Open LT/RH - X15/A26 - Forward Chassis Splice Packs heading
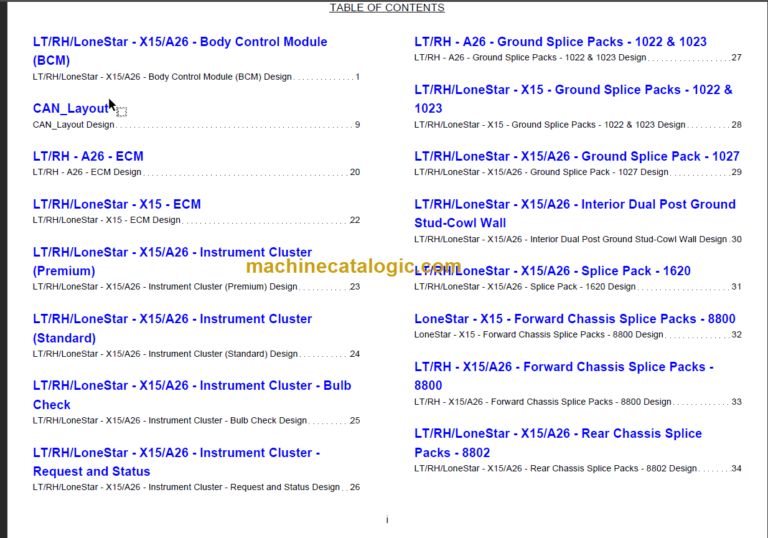Screen dimensions: 768x538 (564, 376)
